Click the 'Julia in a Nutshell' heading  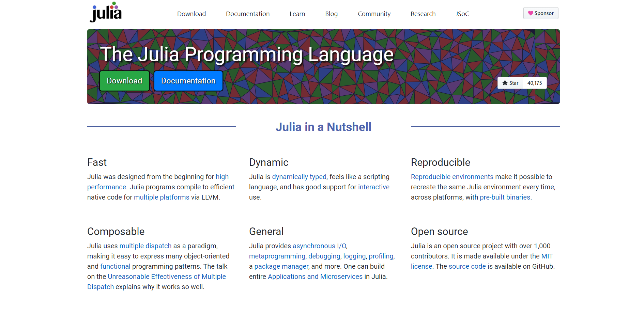[x=323, y=127]
